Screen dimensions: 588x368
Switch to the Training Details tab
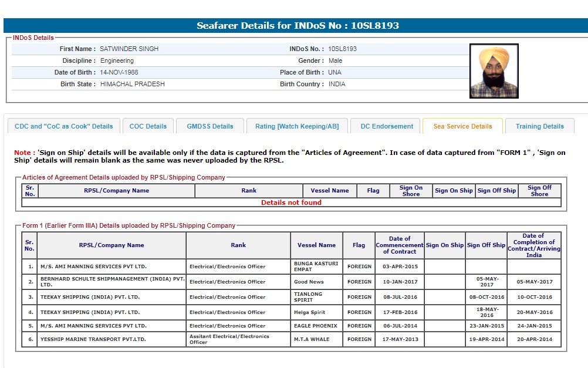pos(539,126)
